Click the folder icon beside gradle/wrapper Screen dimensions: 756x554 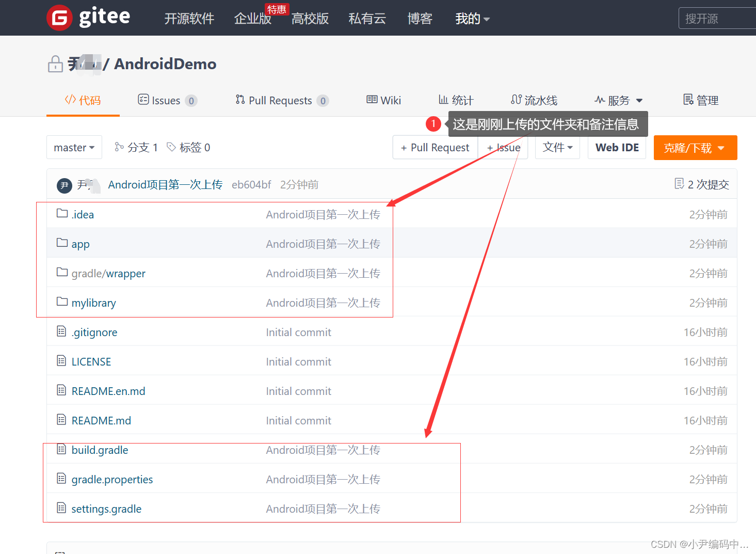62,272
